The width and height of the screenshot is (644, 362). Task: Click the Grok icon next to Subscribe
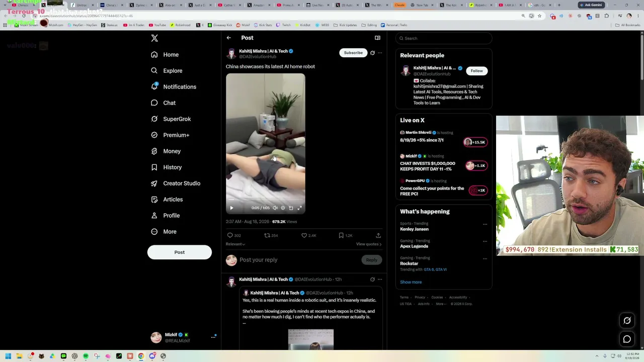[x=372, y=53]
